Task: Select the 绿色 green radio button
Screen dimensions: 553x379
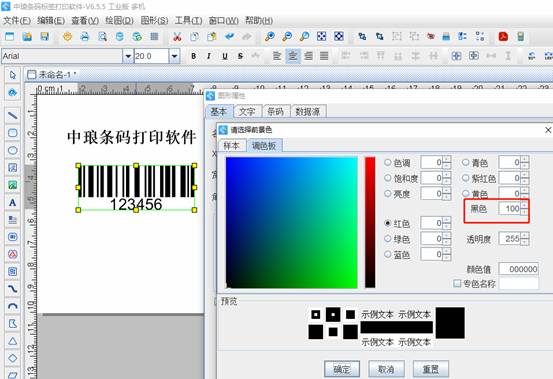Action: 388,239
